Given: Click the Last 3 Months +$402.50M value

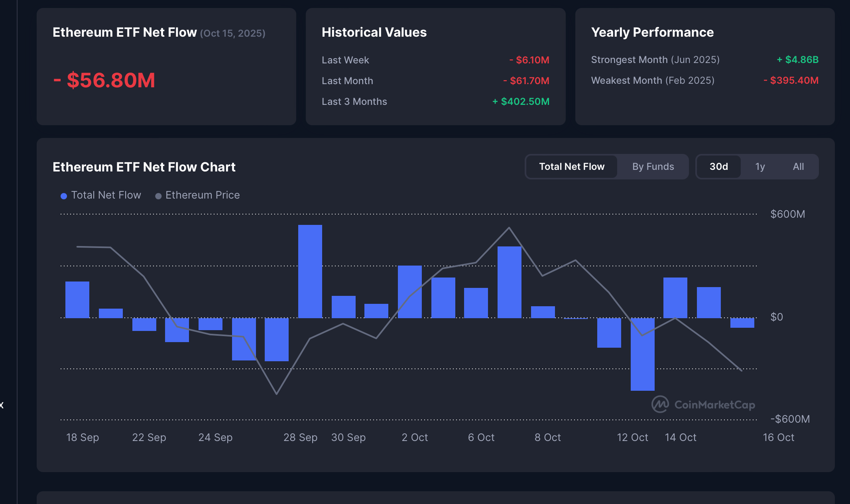Looking at the screenshot, I should [x=521, y=102].
